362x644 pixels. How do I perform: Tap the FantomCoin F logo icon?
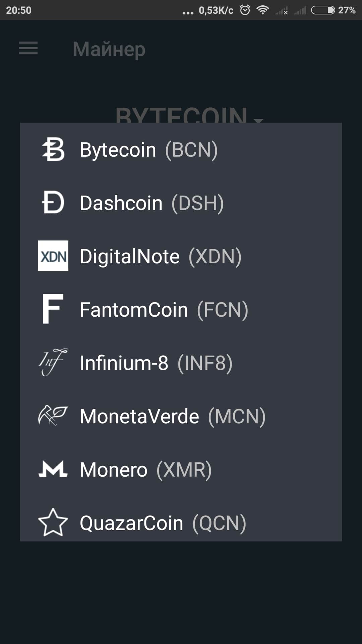[x=53, y=309]
